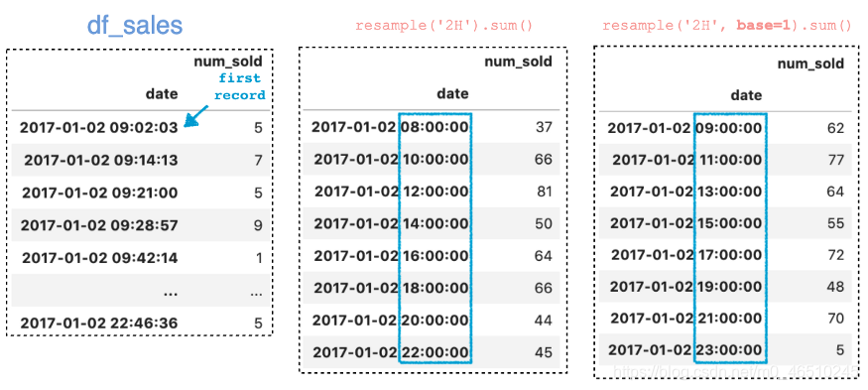Click the num_sold value 77

pos(836,161)
